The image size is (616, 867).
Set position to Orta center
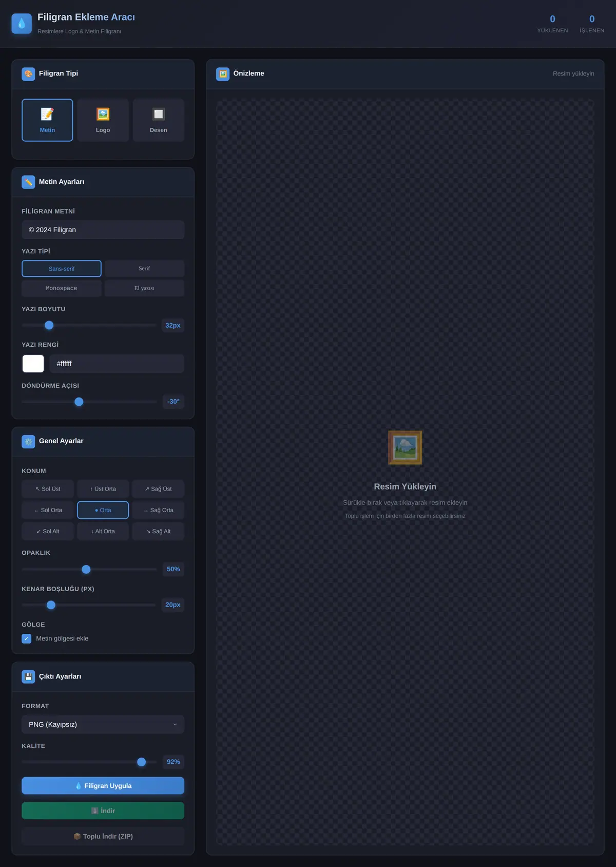click(103, 510)
